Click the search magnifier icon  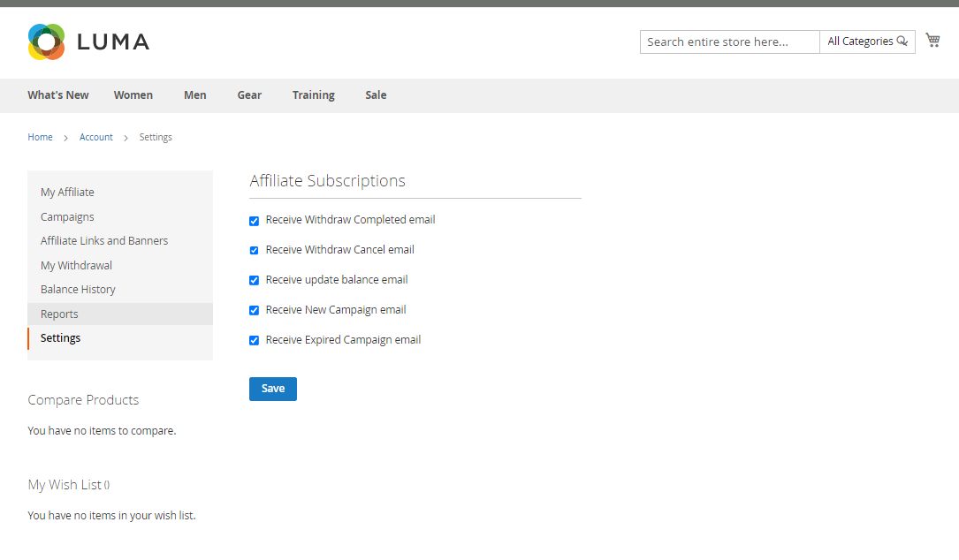pyautogui.click(x=902, y=42)
